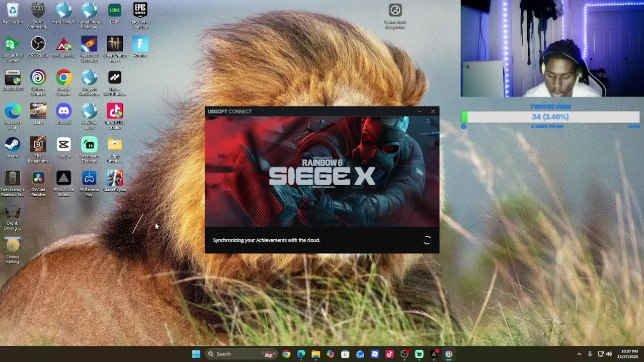Viewport: 644px width, 362px height.
Task: Launch the Google Chrome desktop icon
Action: point(64,83)
